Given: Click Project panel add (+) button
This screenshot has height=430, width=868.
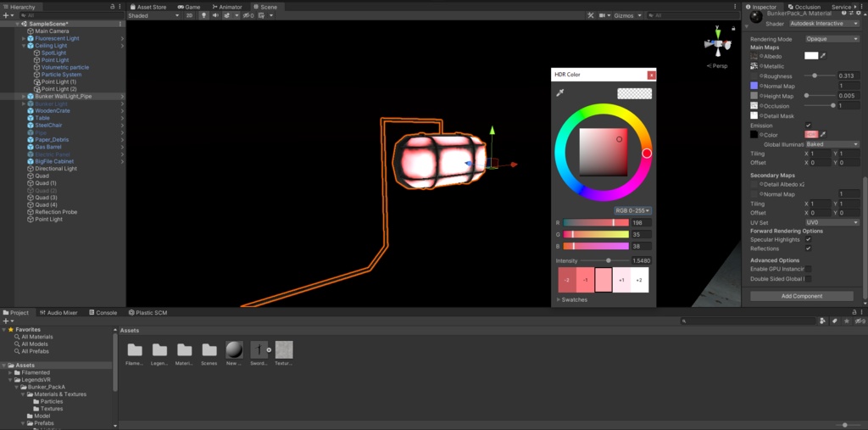Looking at the screenshot, I should coord(6,321).
